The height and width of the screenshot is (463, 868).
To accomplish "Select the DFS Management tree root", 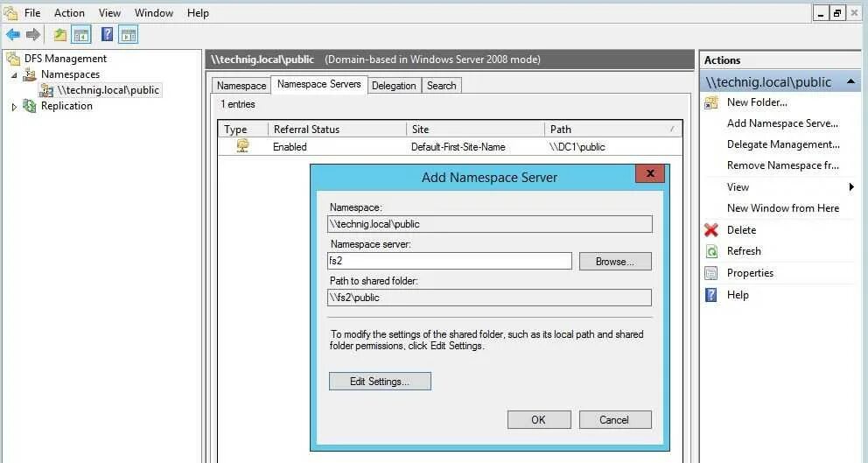I will 66,58.
